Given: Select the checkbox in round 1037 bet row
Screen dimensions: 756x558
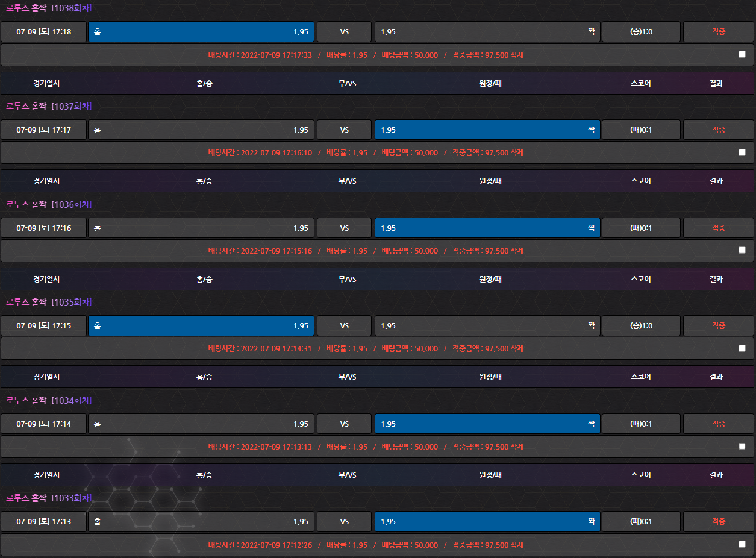Looking at the screenshot, I should (x=742, y=152).
